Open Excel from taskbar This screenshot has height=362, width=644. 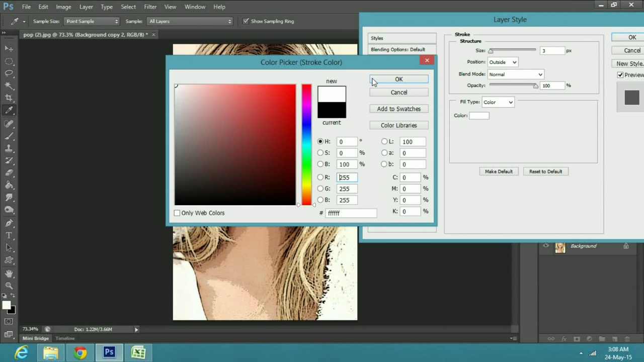138,353
